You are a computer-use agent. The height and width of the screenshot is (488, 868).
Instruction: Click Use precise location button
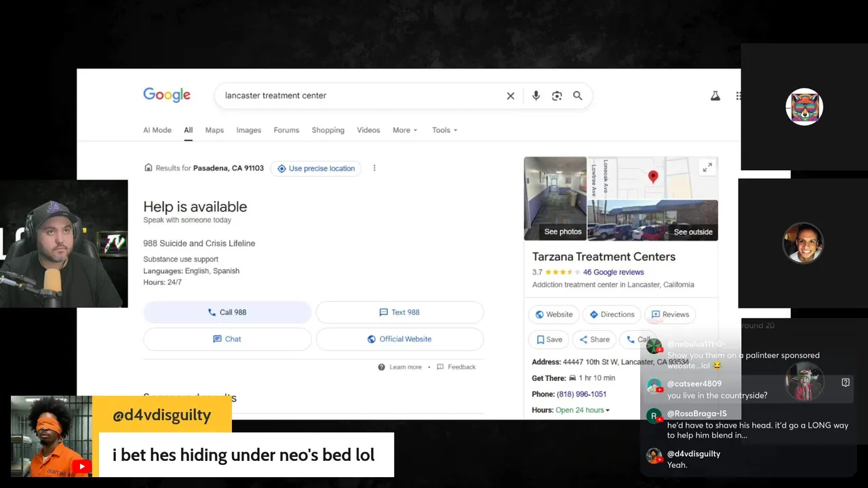316,168
